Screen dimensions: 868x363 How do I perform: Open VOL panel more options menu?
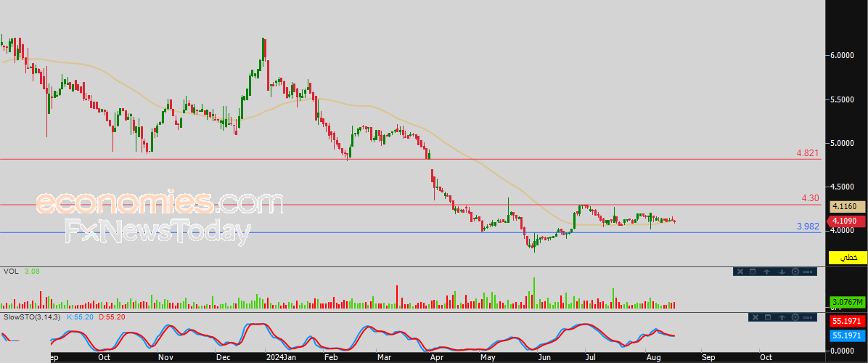[809, 272]
